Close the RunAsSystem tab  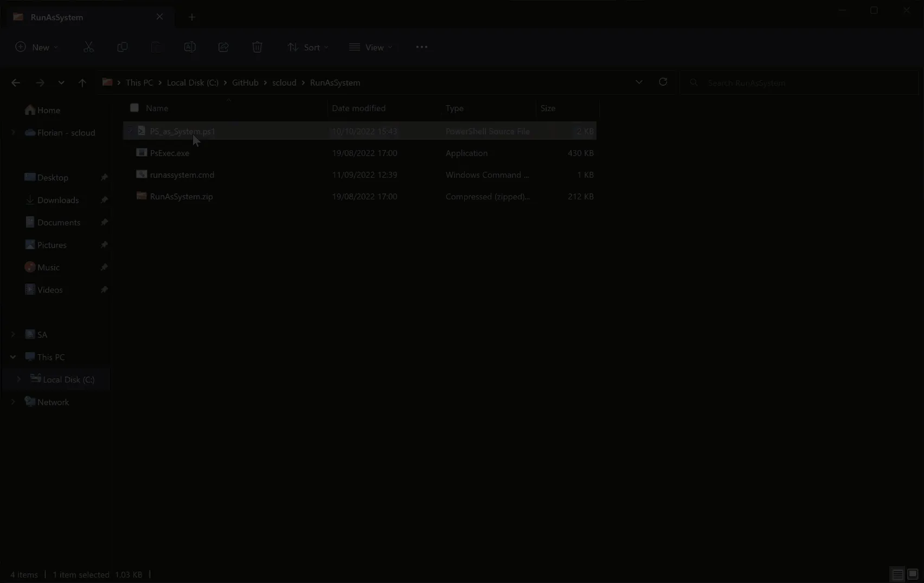coord(159,17)
